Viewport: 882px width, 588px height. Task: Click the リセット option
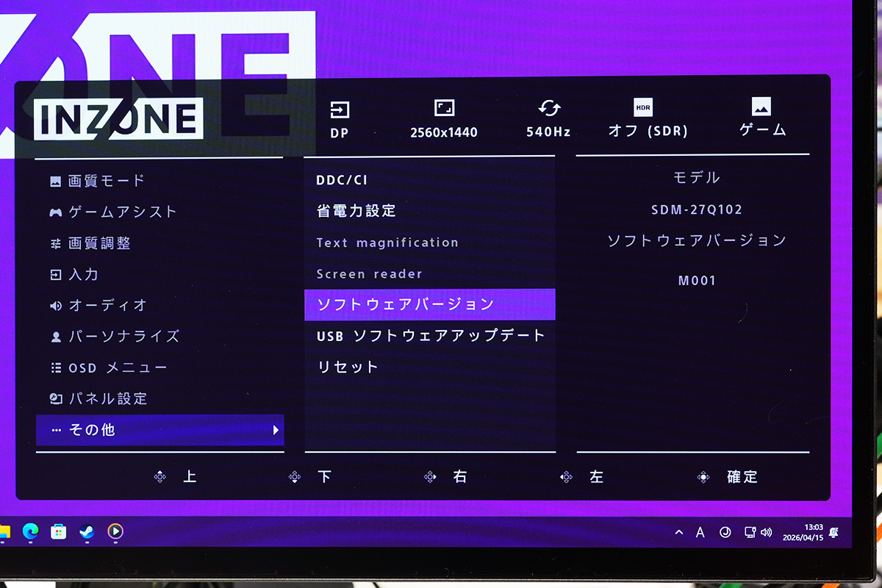(x=348, y=367)
